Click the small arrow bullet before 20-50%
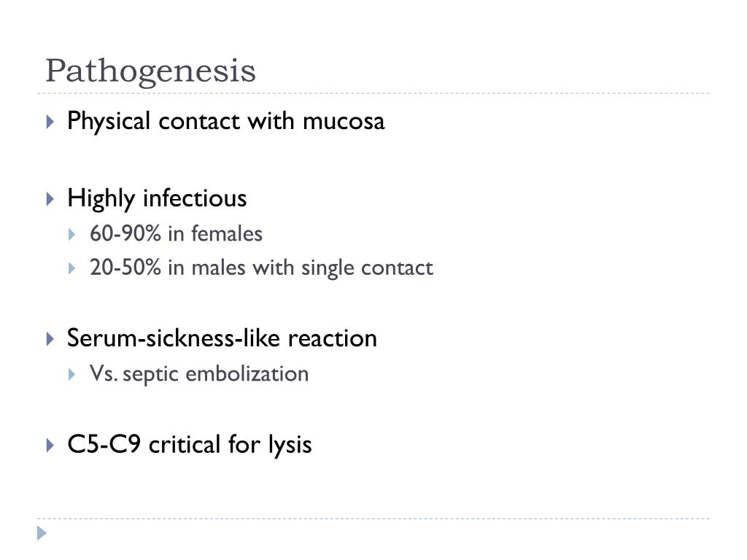 [72, 268]
